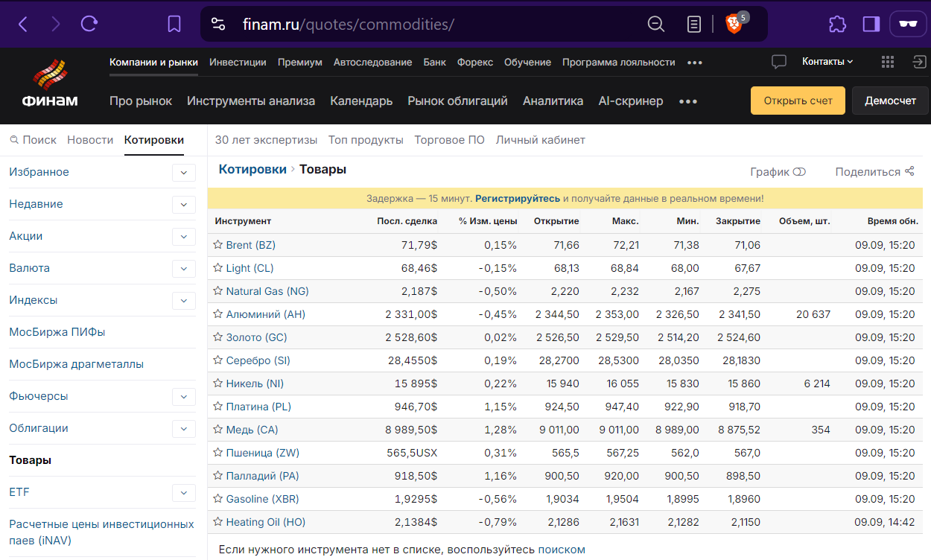Open the chat message icon in header
Viewport: 931px width, 560px height.
779,62
